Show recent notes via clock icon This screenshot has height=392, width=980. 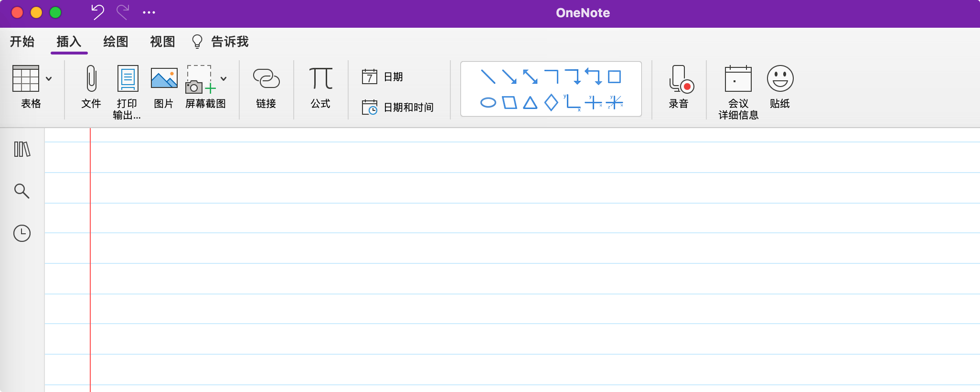click(x=22, y=233)
